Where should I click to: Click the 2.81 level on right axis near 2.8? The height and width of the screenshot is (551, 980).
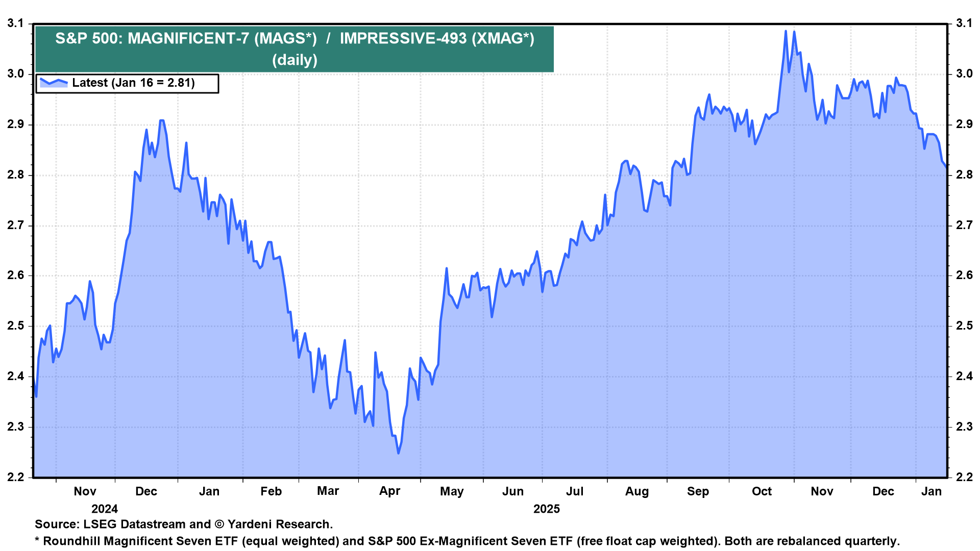(x=964, y=174)
